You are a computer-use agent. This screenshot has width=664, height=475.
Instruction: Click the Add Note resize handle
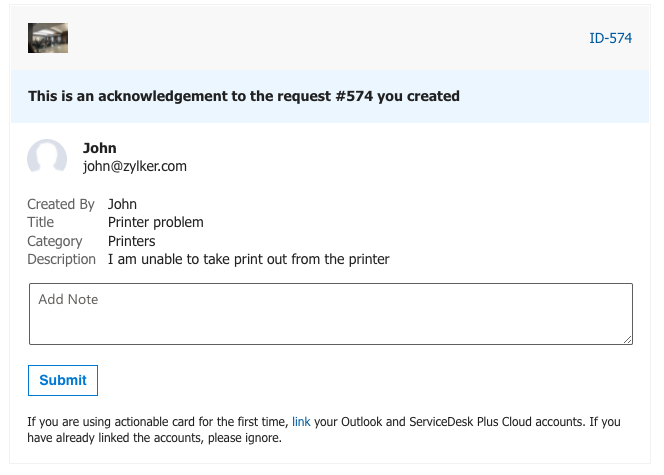(x=628, y=340)
